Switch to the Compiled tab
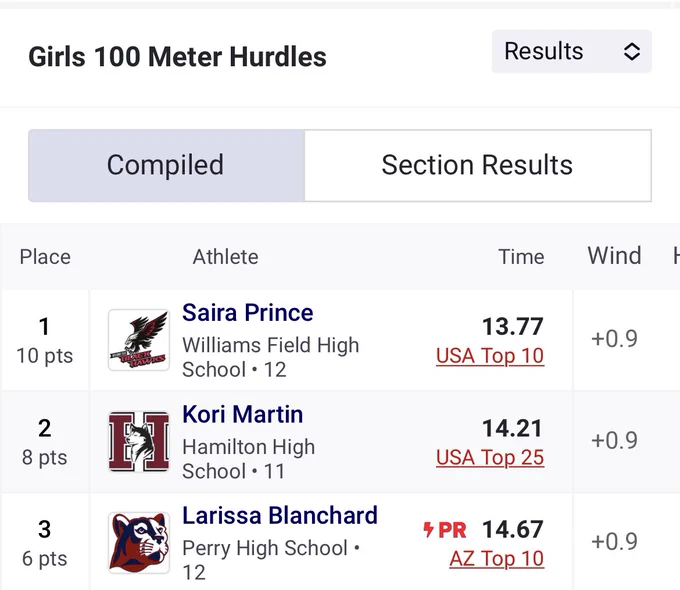 166,165
